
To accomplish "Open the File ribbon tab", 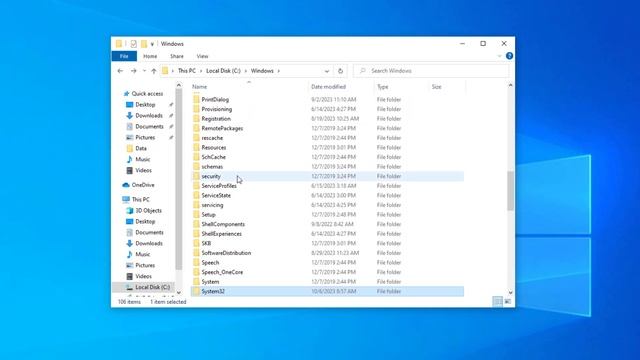I will pos(124,56).
